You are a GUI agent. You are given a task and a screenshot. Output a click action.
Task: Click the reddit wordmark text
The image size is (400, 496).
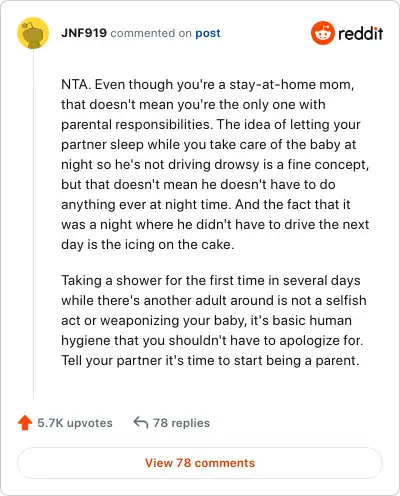click(360, 33)
